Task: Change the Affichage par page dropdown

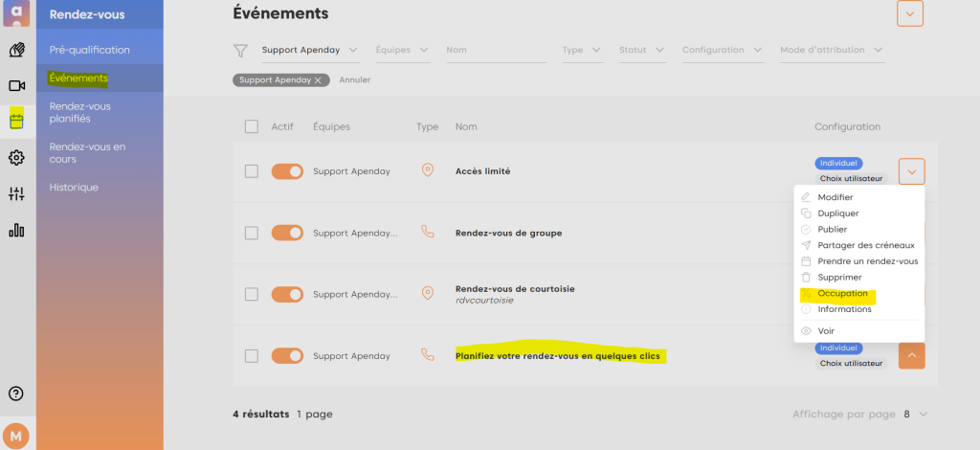Action: (x=915, y=415)
